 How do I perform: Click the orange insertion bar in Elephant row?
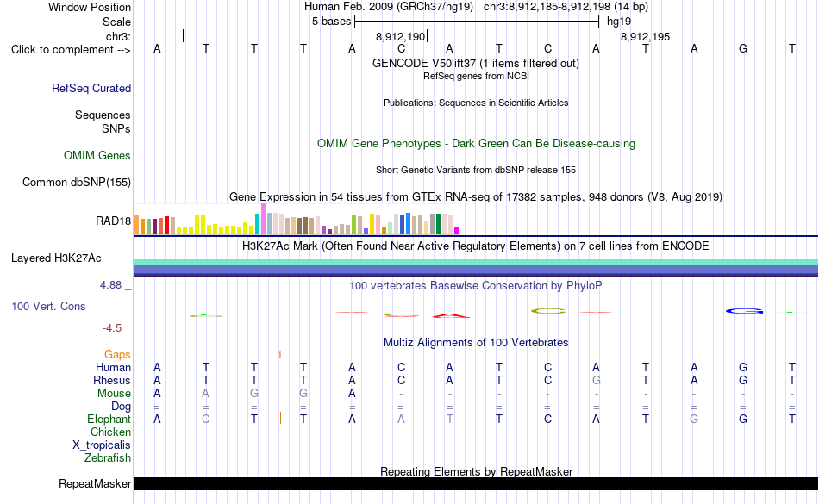[280, 418]
